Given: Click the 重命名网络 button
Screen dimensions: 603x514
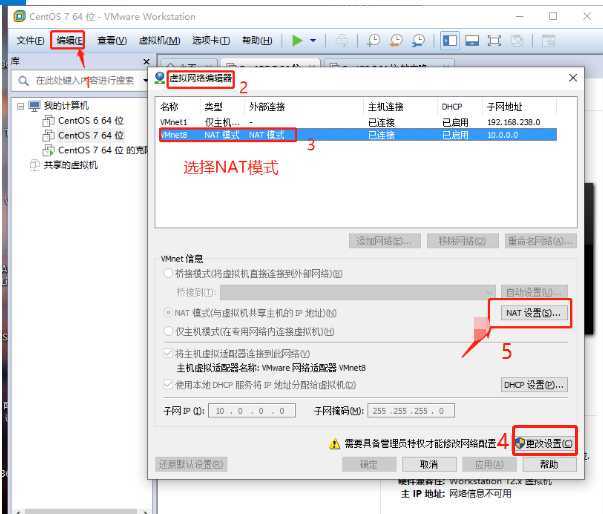Looking at the screenshot, I should [x=540, y=241].
